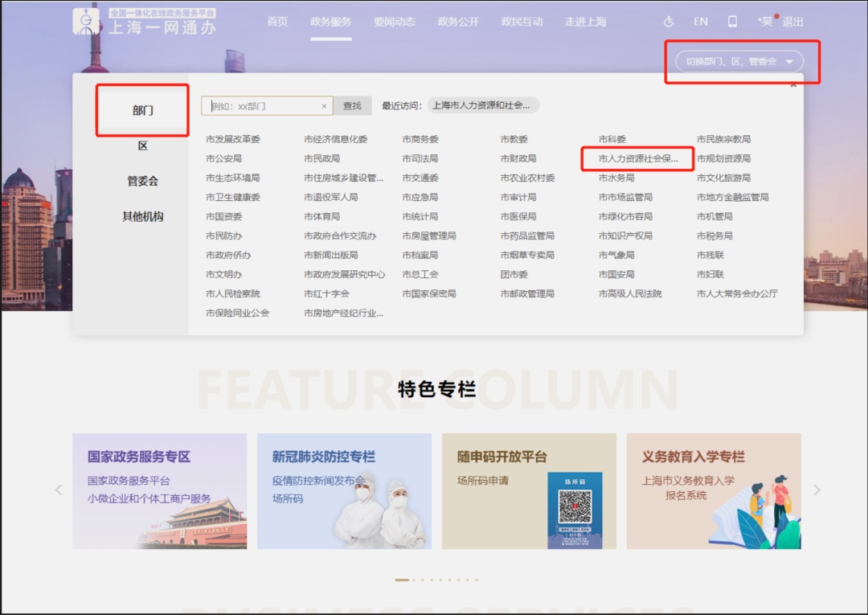Click the accessibility wheelchair icon
This screenshot has height=615, width=868.
[x=669, y=22]
